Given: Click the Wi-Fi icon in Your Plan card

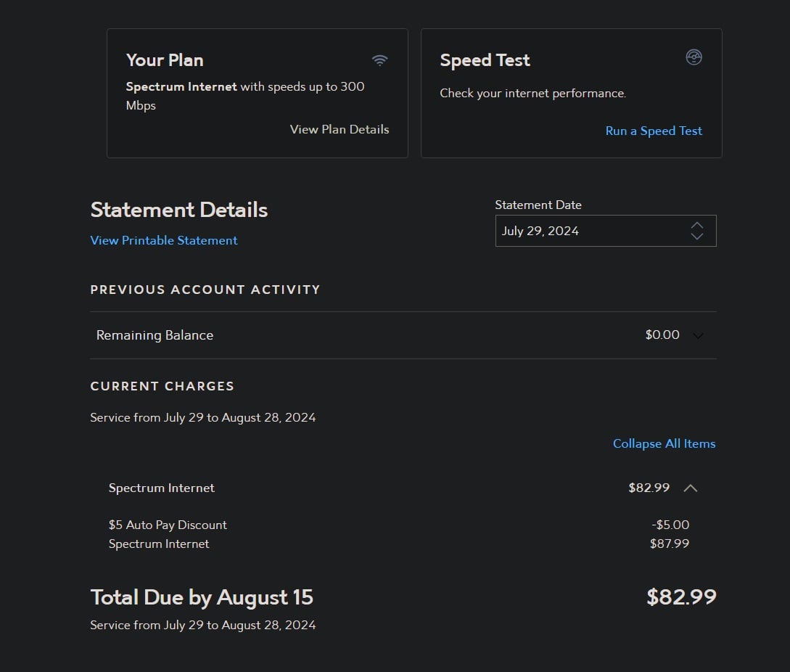Looking at the screenshot, I should (379, 60).
